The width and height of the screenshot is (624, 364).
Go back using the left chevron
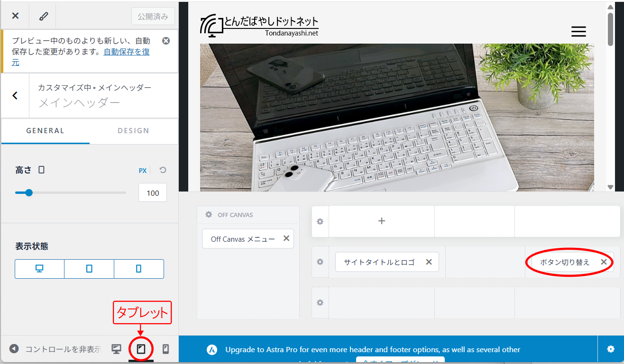pyautogui.click(x=15, y=96)
